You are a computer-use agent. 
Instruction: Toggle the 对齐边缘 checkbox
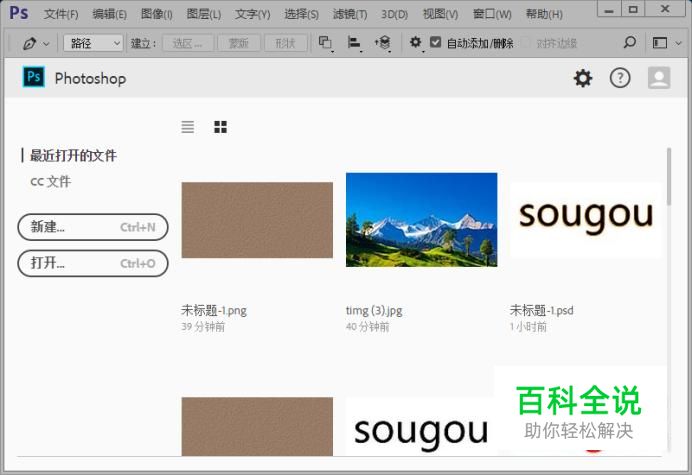point(526,43)
